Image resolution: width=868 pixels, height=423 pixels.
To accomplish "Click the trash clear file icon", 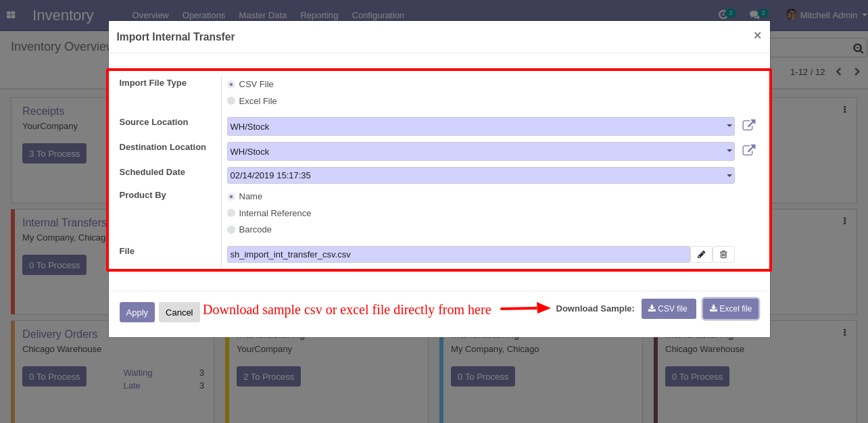I will (723, 254).
